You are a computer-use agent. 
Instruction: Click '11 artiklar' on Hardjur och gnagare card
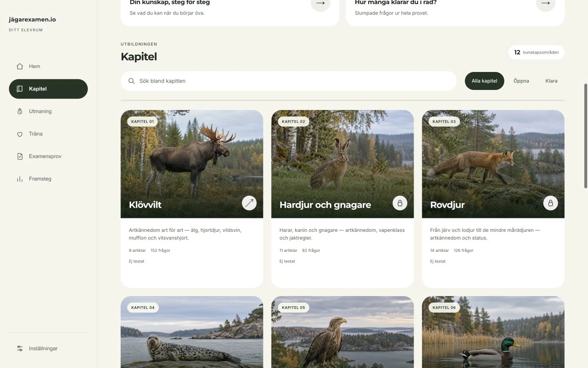point(288,250)
